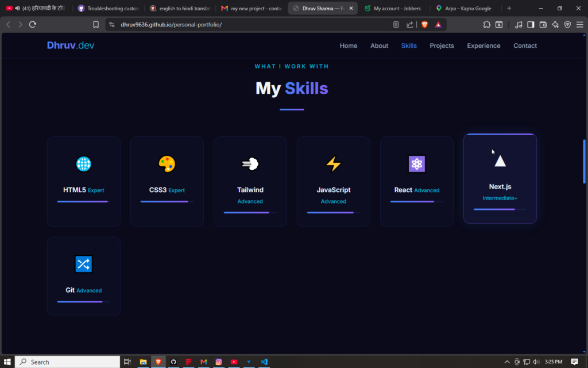Reload the page with the refresh icon
Image resolution: width=588 pixels, height=368 pixels.
33,24
